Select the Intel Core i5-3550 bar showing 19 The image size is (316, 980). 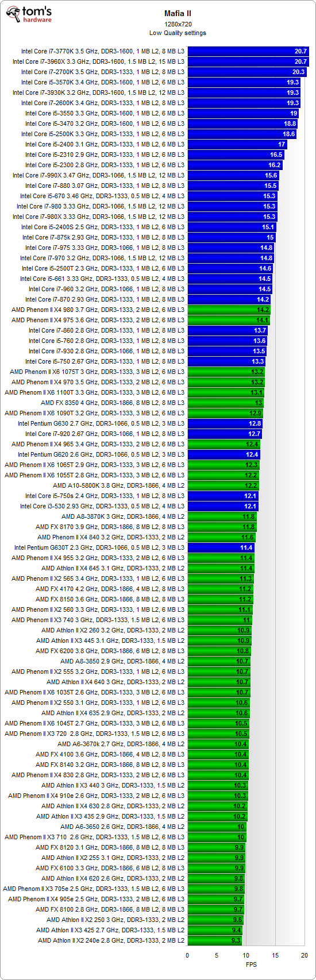click(x=244, y=113)
